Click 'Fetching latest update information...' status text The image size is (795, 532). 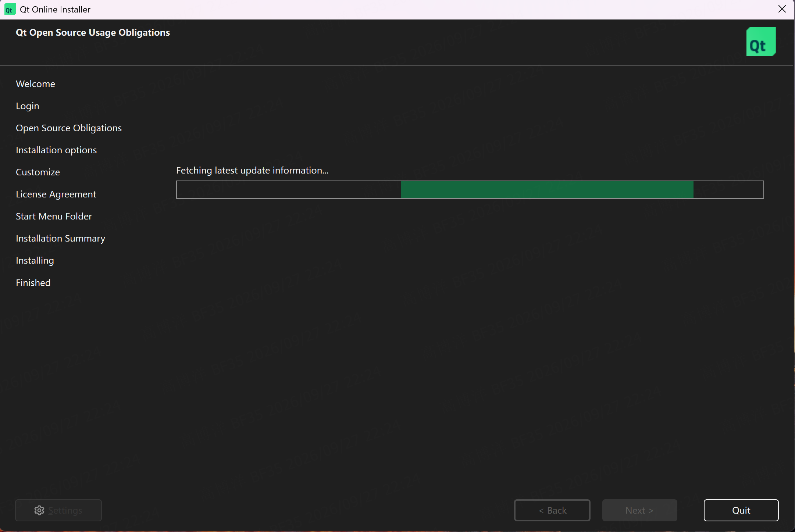click(252, 170)
